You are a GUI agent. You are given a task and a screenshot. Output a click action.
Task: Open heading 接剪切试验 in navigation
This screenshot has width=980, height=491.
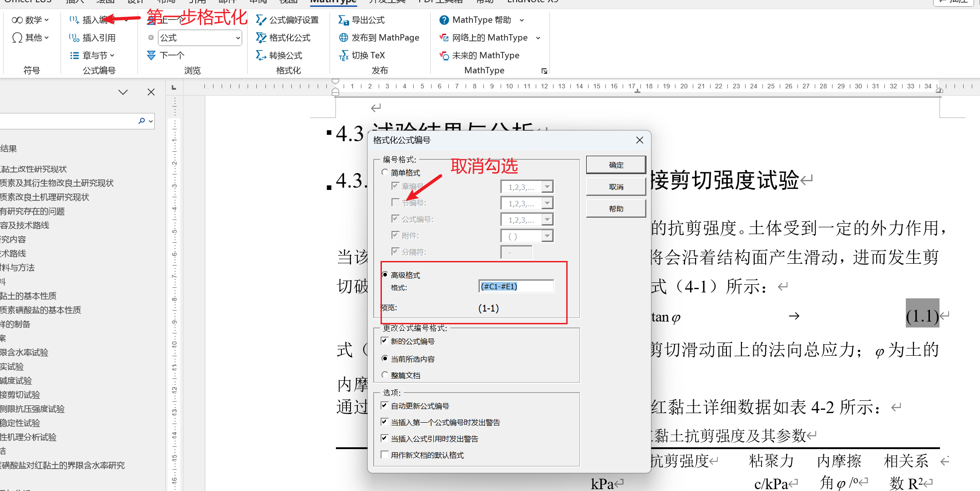20,395
